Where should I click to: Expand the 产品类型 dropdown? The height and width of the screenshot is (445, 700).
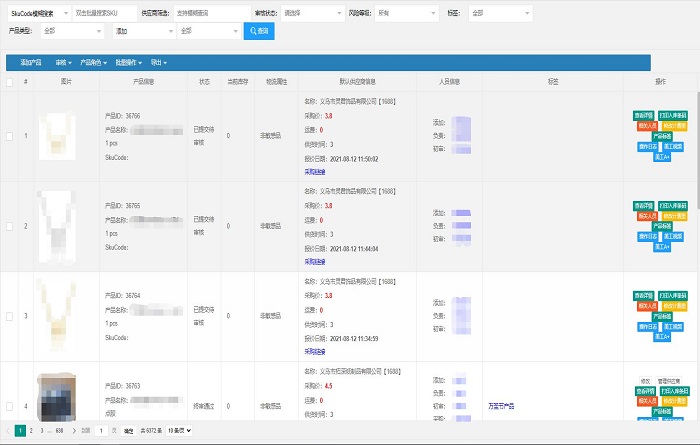coord(72,31)
